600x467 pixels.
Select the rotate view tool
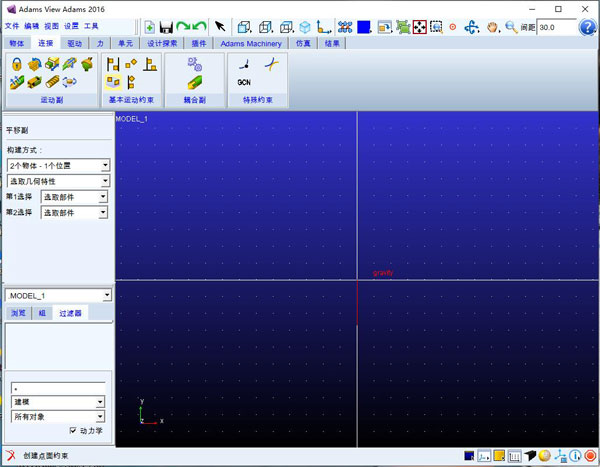[471, 27]
